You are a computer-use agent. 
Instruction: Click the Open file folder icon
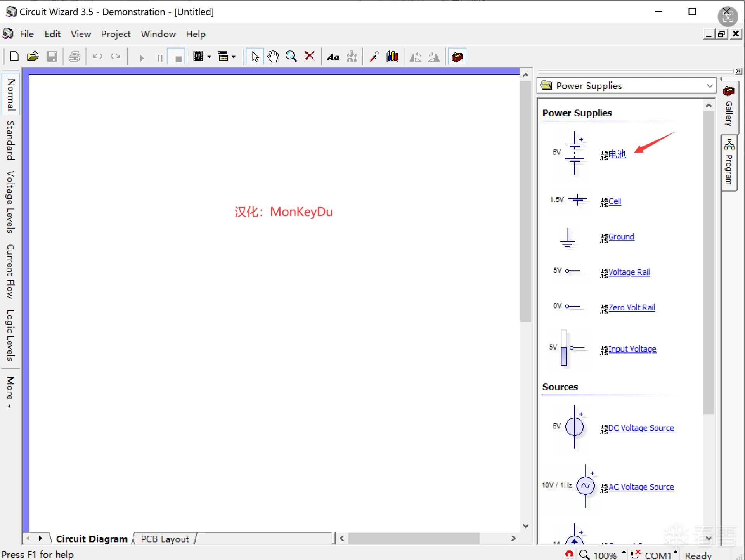[x=33, y=57]
